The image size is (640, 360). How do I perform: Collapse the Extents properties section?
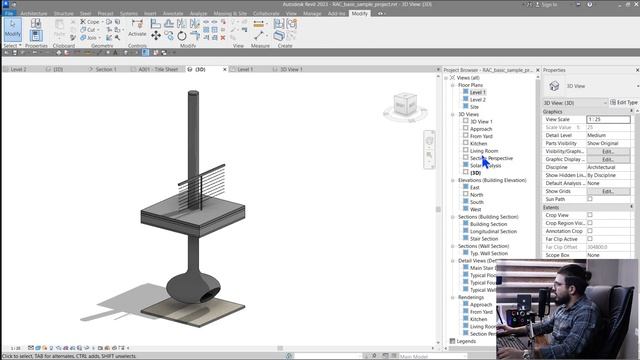[631, 207]
